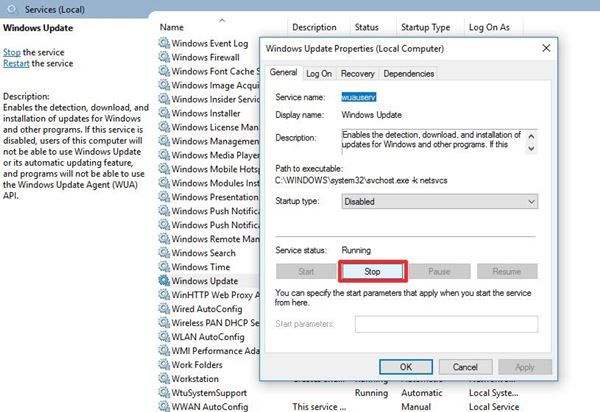Select the Work Folders service name
This screenshot has height=412, width=600.
click(x=197, y=365)
